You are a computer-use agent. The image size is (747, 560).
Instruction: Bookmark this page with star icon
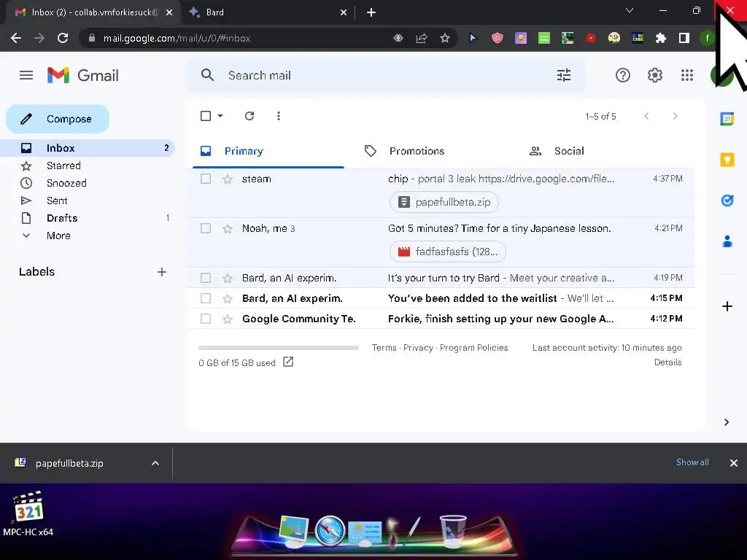(445, 38)
